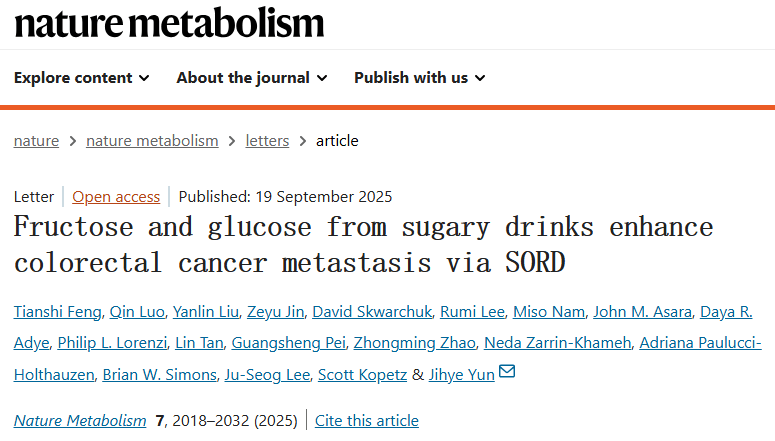Expand the Publish with us menu
The width and height of the screenshot is (775, 441).
pos(420,78)
